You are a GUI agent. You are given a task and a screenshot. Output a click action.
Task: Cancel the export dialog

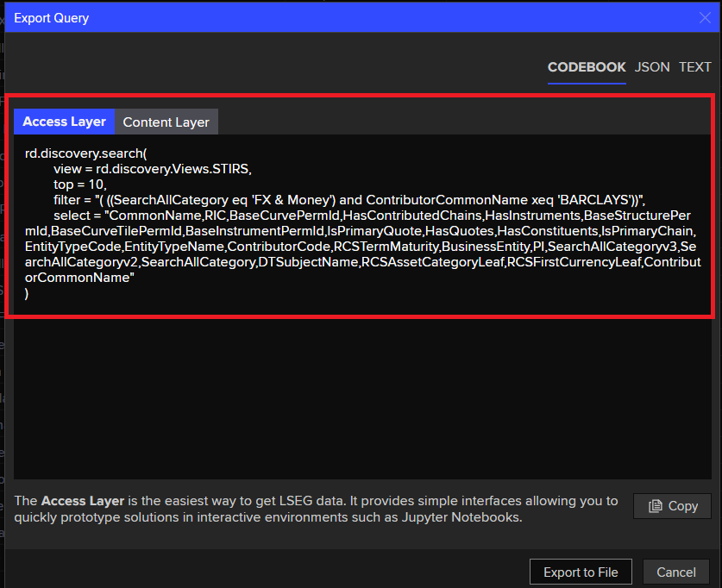coord(676,572)
